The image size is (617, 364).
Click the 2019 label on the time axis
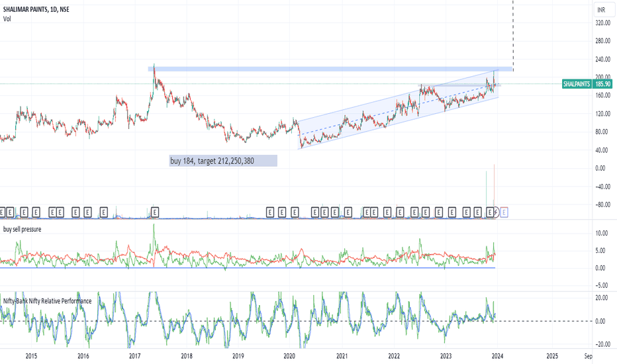click(238, 356)
